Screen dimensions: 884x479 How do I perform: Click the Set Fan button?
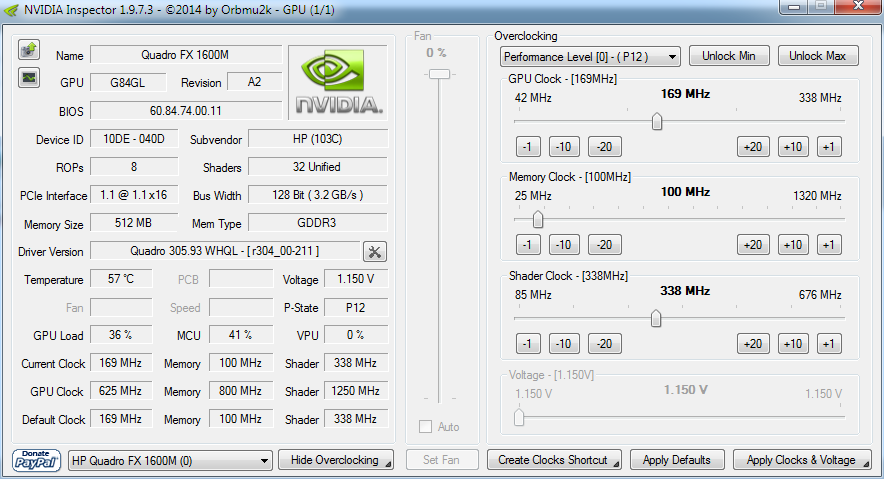click(x=442, y=460)
